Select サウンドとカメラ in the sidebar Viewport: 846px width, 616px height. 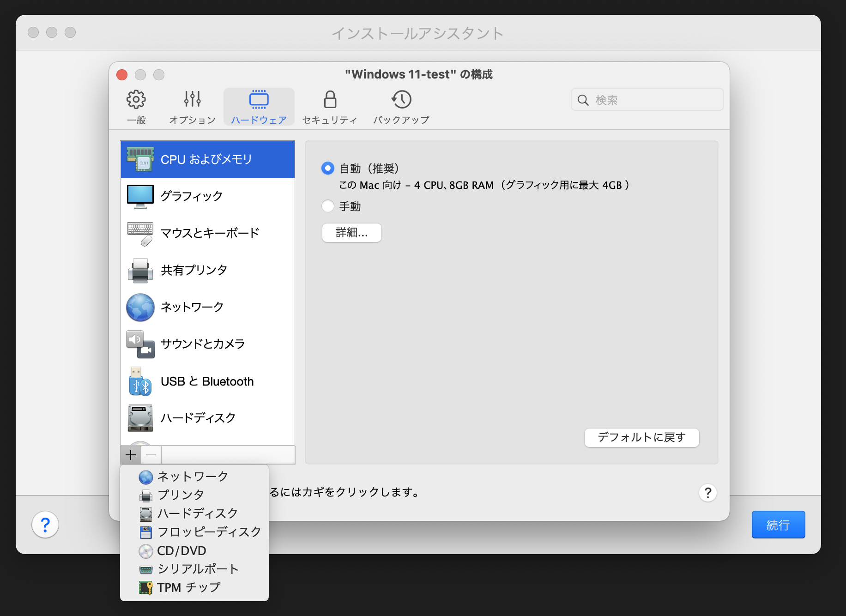202,344
